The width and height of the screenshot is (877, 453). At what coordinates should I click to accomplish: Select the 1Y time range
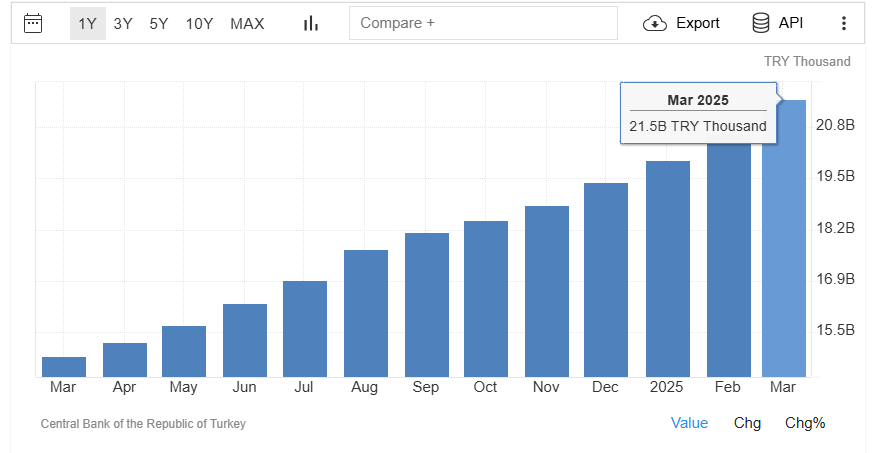point(87,23)
